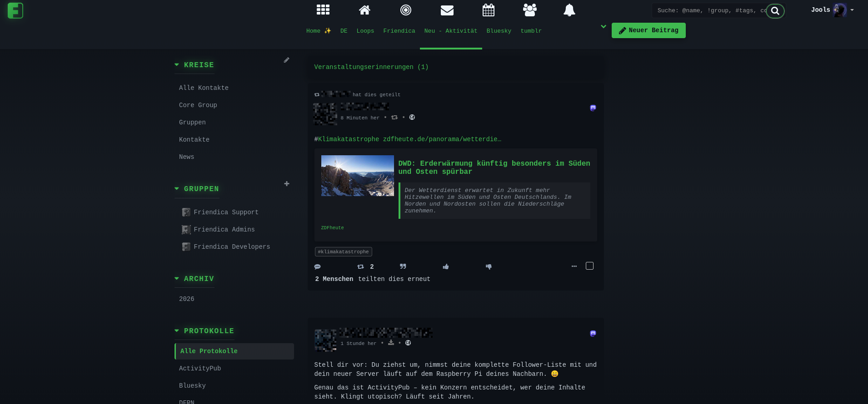Quote-share the Klimakatastrophe post
Viewport: 868px width, 404px height.
(403, 266)
